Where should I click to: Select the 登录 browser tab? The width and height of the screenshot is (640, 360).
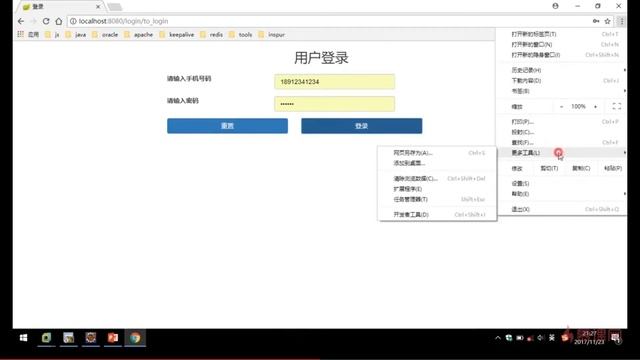click(61, 7)
